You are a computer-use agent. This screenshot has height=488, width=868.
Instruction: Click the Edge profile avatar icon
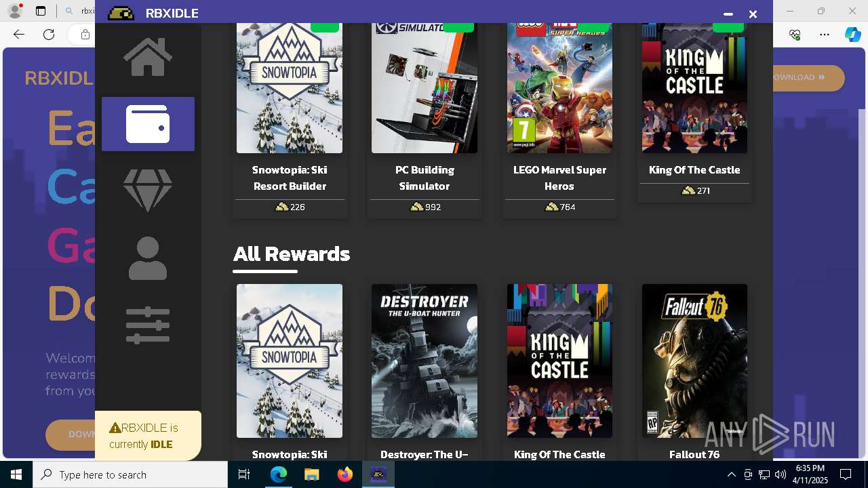click(14, 11)
